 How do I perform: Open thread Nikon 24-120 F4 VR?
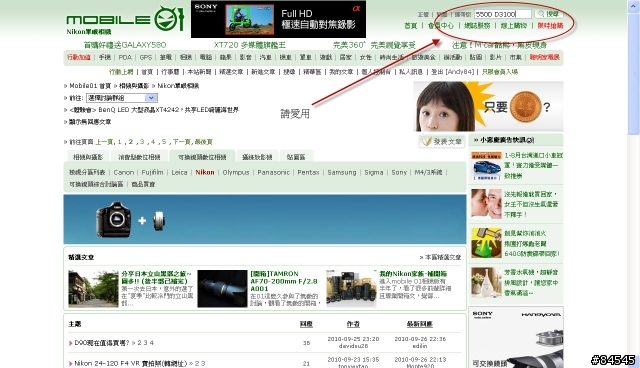131,363
